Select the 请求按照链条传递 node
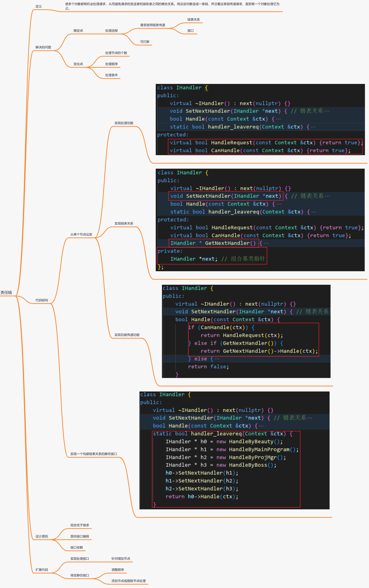 (x=152, y=25)
